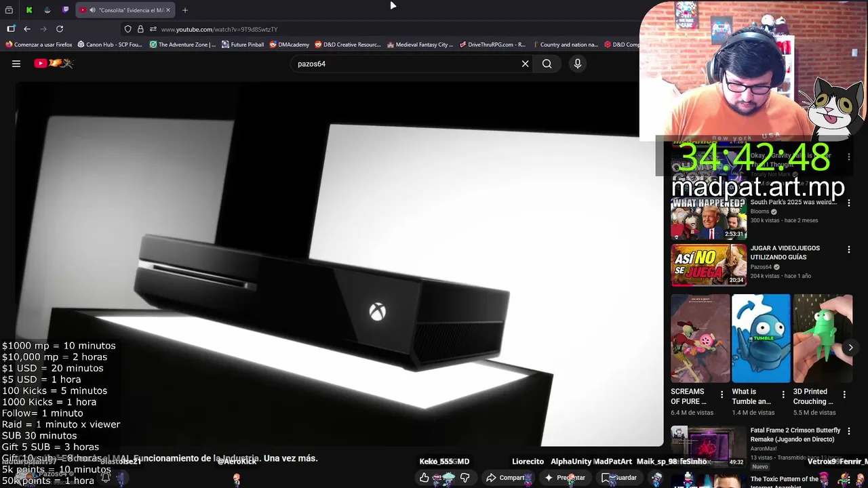The image size is (868, 488).
Task: Play SCREAMS OF PURE short
Action: pos(701,338)
